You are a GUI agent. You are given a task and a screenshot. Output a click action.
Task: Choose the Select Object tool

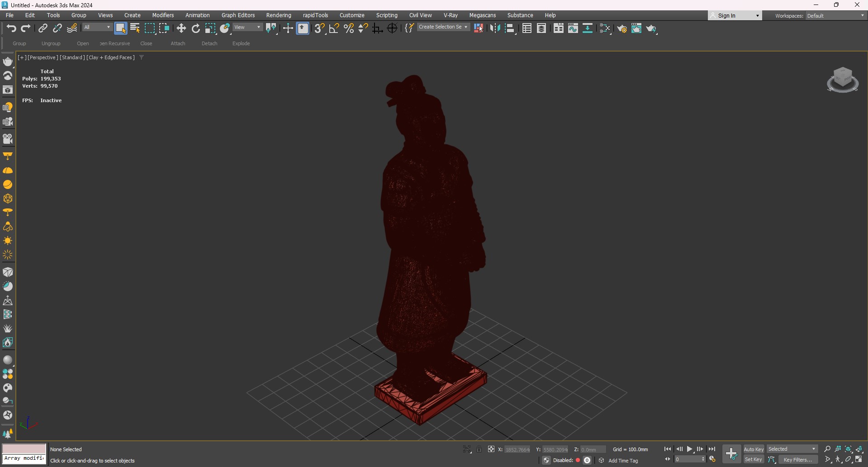tap(120, 28)
